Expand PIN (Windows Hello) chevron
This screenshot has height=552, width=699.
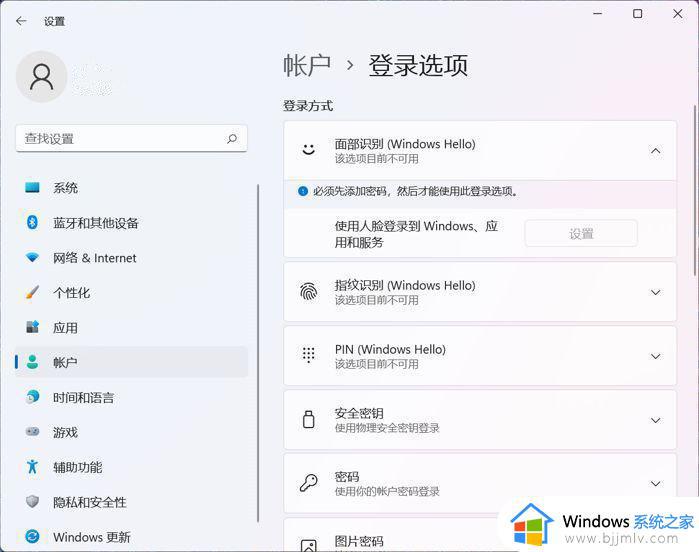coord(655,356)
